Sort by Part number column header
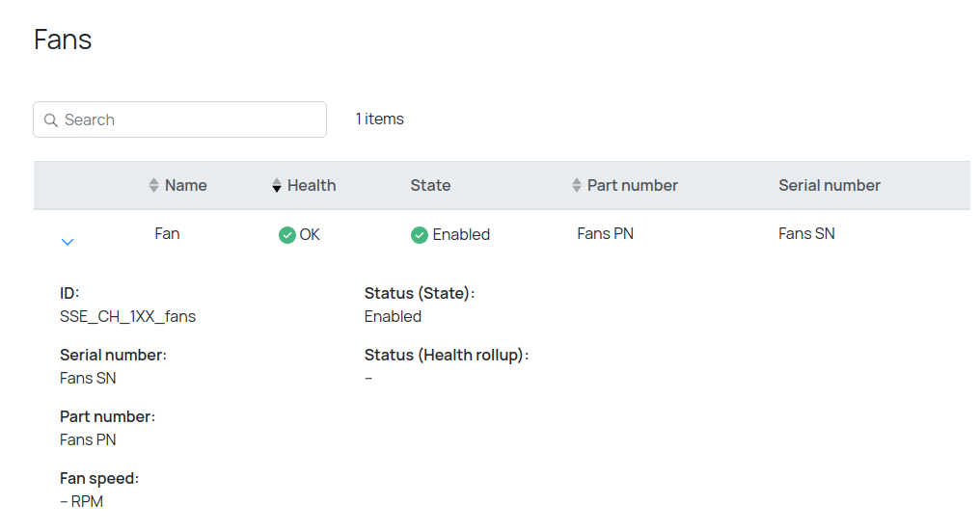Screen dimensions: 980x531 [632, 185]
